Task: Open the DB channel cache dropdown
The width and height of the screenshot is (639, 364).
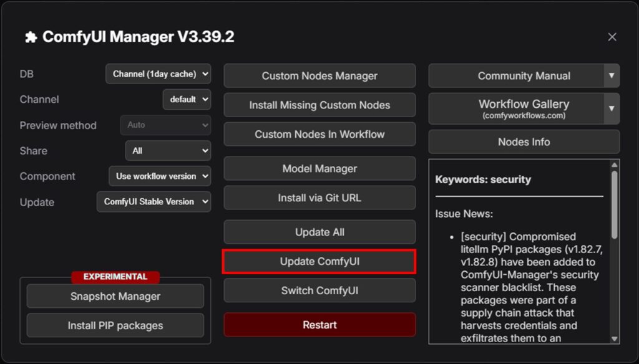Action: [158, 74]
